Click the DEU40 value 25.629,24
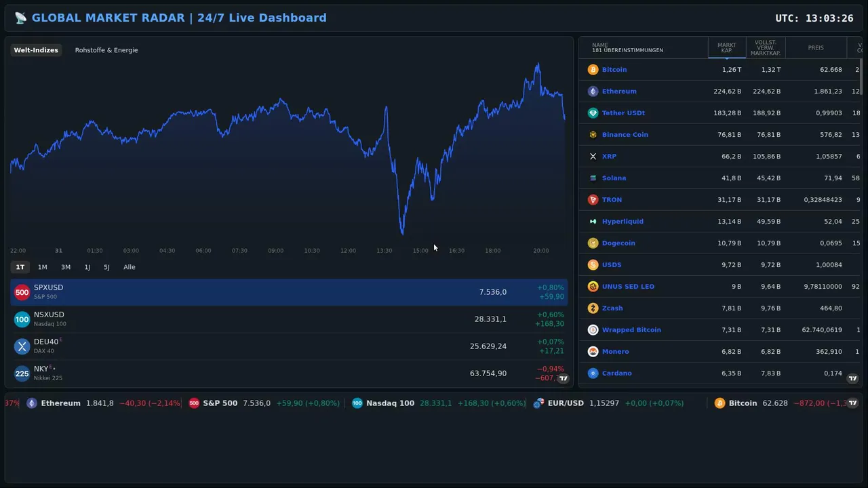This screenshot has height=488, width=868. (488, 346)
